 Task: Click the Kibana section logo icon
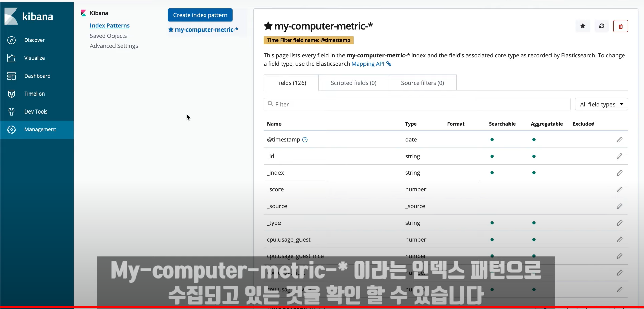coord(83,13)
